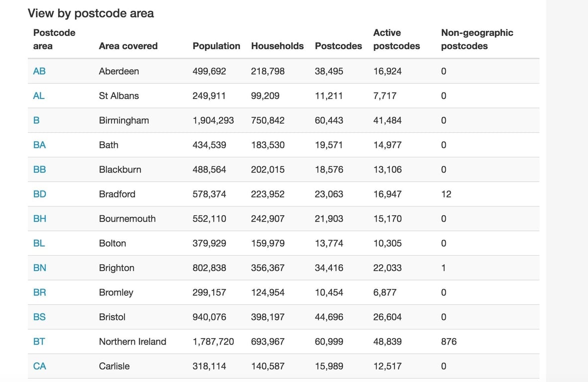
Task: Click the Area covered column header
Action: point(128,46)
